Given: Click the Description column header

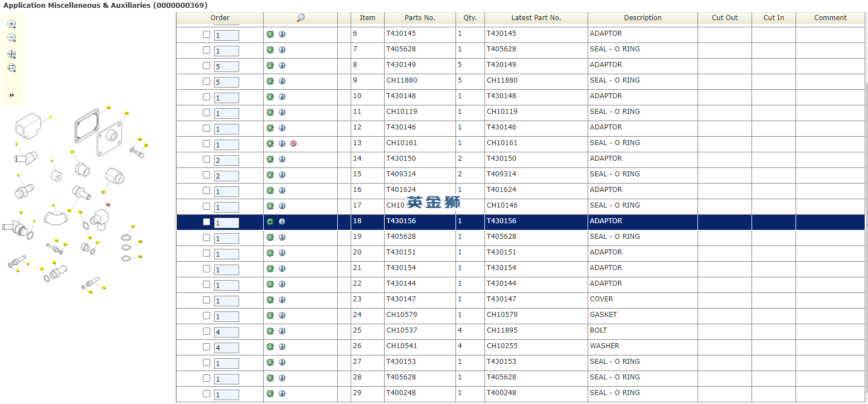Looking at the screenshot, I should [643, 18].
